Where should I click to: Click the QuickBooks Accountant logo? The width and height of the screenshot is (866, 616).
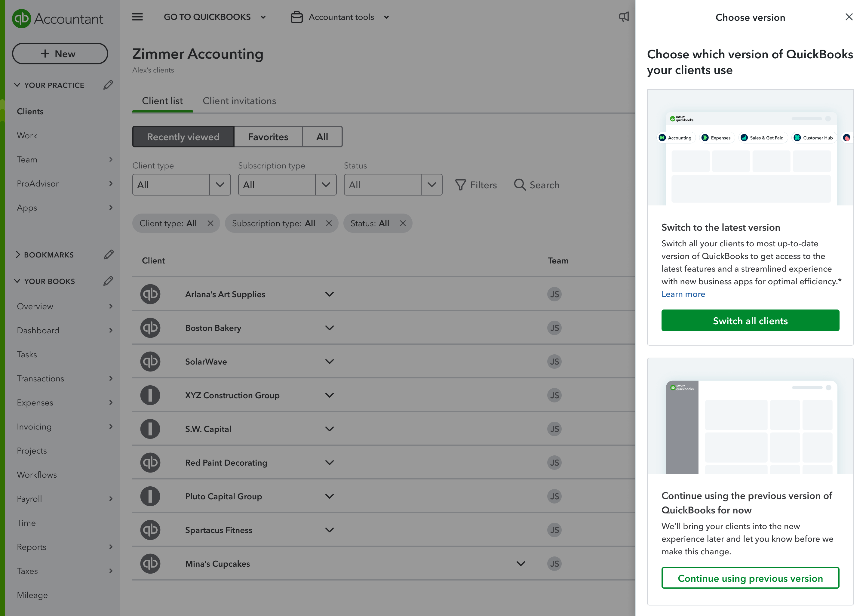pyautogui.click(x=58, y=19)
